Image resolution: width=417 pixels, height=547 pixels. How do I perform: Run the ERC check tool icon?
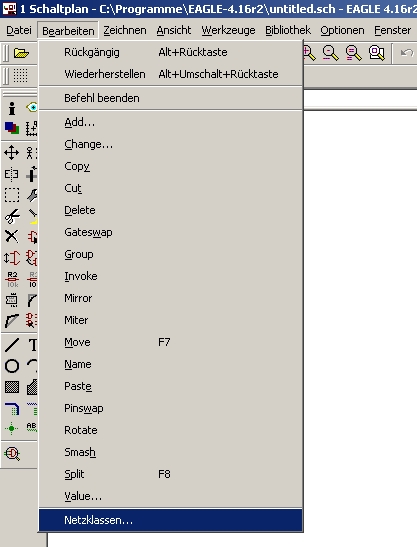coord(12,454)
